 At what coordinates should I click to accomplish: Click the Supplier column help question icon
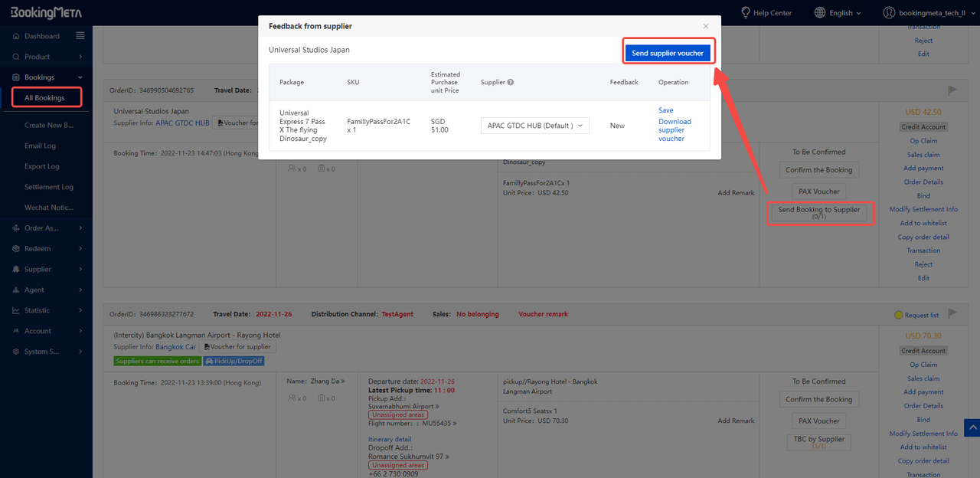511,82
